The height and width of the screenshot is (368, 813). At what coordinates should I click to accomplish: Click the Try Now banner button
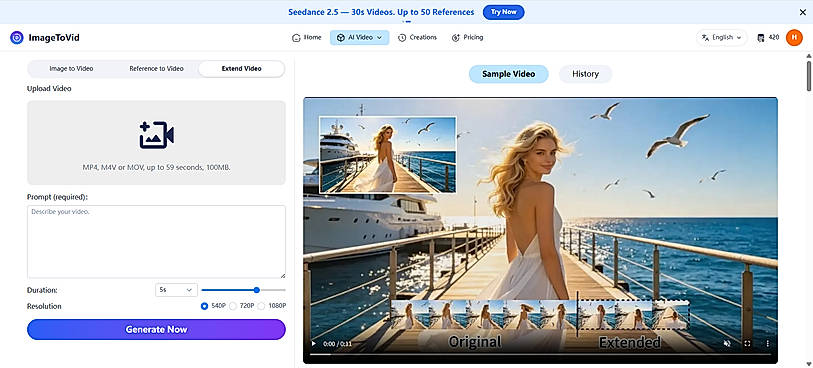tap(503, 12)
